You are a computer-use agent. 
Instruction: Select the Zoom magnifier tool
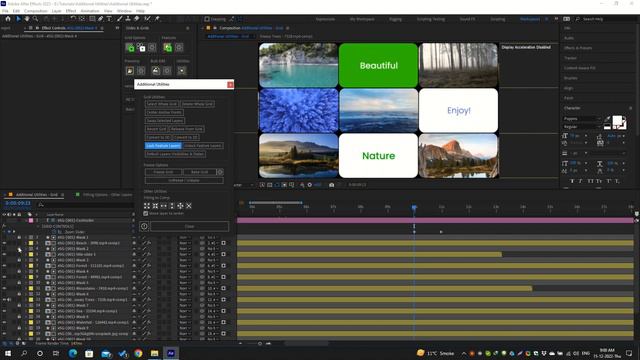pyautogui.click(x=36, y=19)
